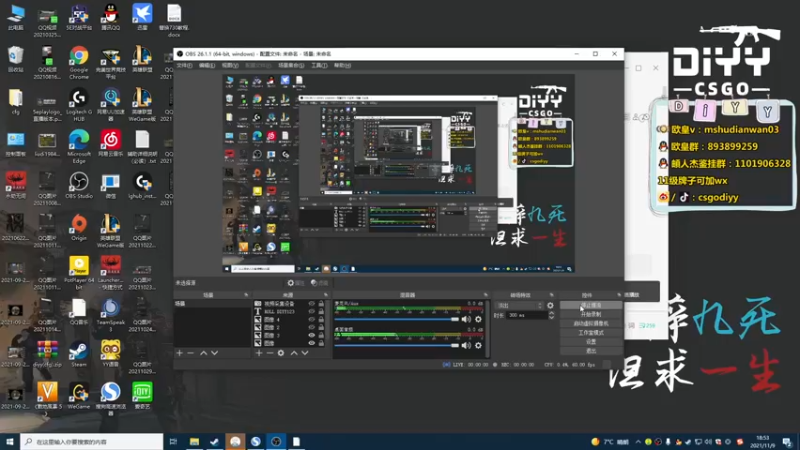The width and height of the screenshot is (800, 450).
Task: Select the Steam desktop shortcut
Action: [79, 354]
